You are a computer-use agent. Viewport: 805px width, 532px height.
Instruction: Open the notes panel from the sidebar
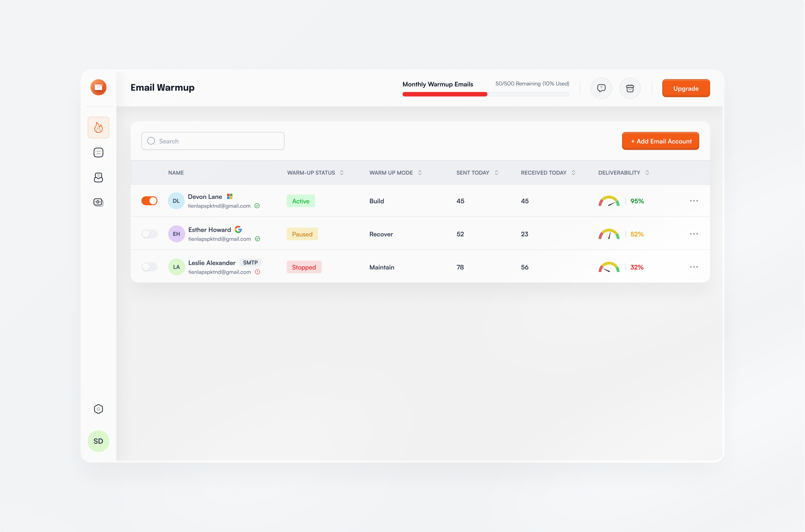pos(98,152)
